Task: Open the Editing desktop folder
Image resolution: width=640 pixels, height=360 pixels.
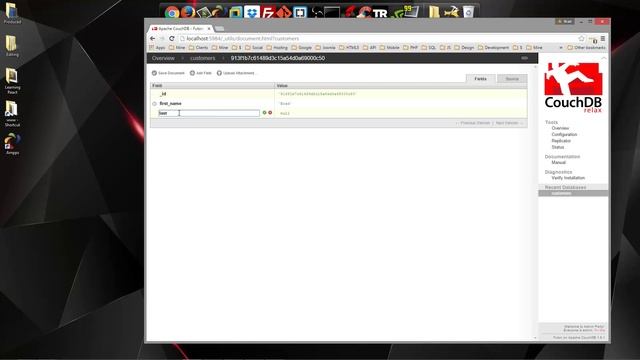Action: click(12, 46)
